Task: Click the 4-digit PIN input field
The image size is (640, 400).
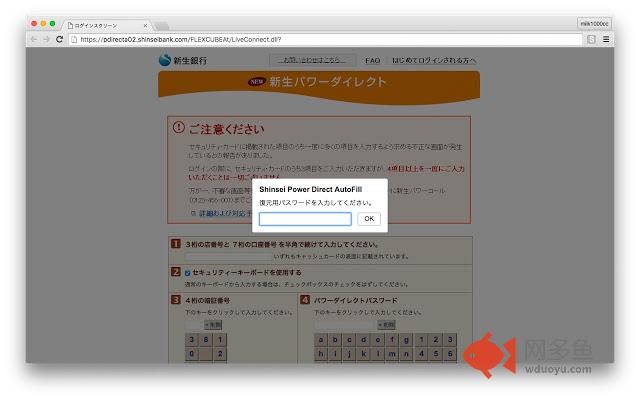Action: tap(193, 325)
